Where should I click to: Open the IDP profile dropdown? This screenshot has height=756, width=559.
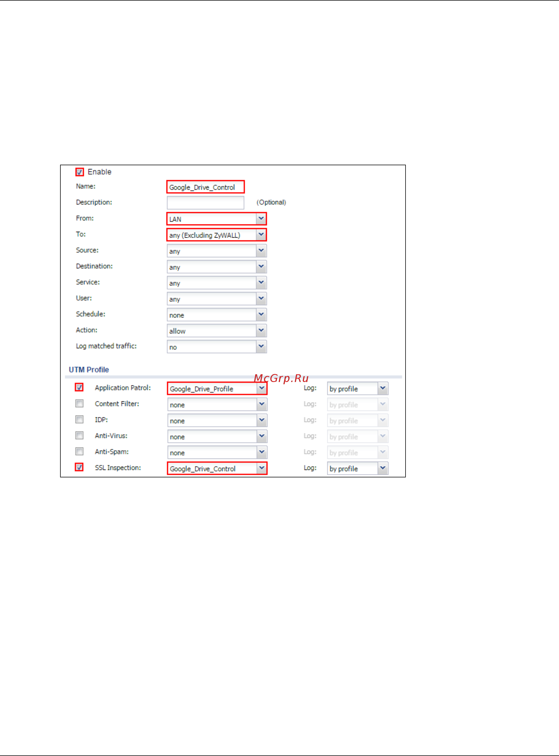point(217,421)
